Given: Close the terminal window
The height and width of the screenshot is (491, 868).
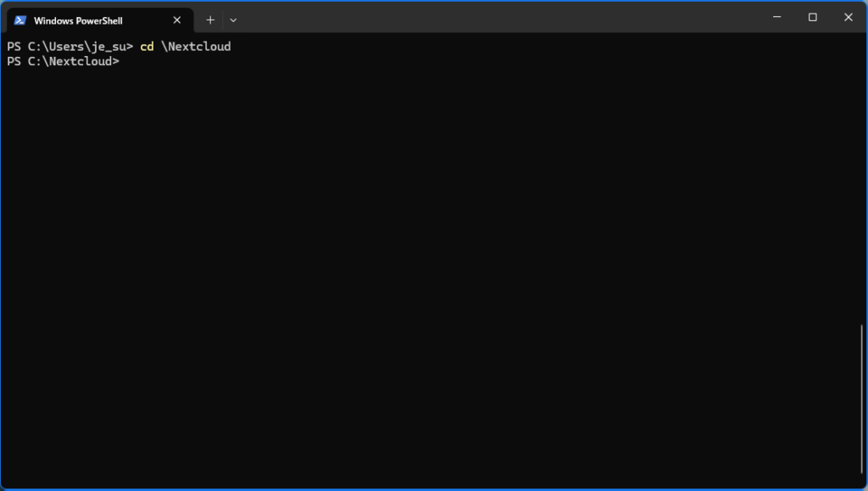Looking at the screenshot, I should [x=848, y=17].
